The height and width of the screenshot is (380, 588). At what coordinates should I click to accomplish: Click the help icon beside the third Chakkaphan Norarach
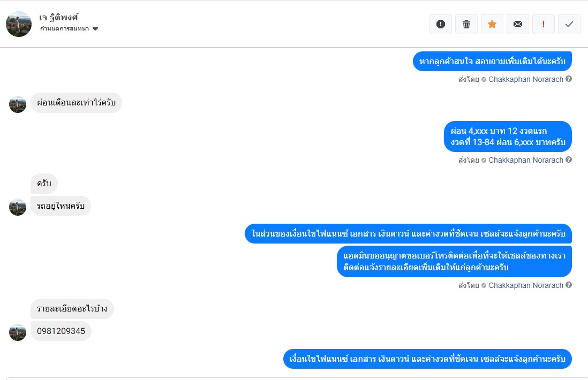[569, 285]
